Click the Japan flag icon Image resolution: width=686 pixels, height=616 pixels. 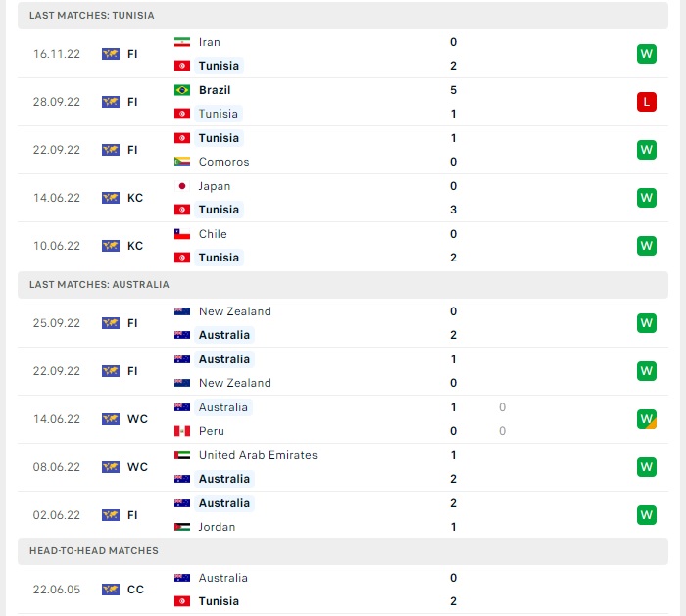[x=182, y=186]
